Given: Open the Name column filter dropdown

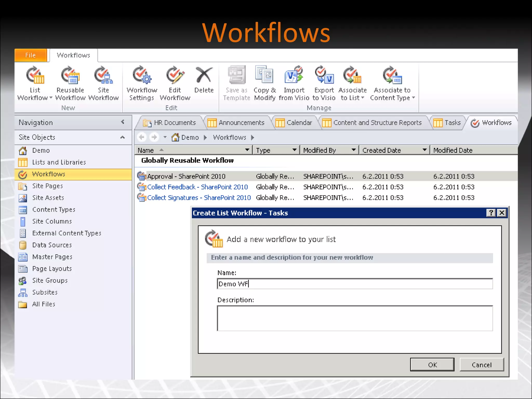Looking at the screenshot, I should pos(247,150).
